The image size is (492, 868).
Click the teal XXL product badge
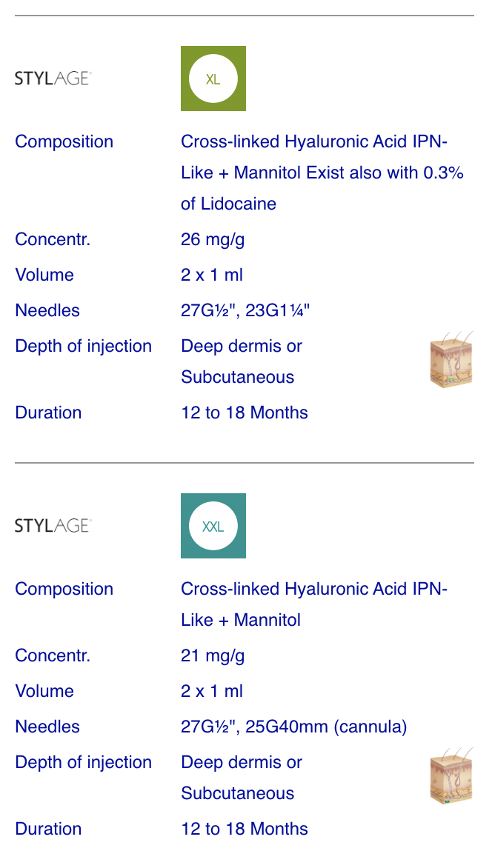point(213,526)
